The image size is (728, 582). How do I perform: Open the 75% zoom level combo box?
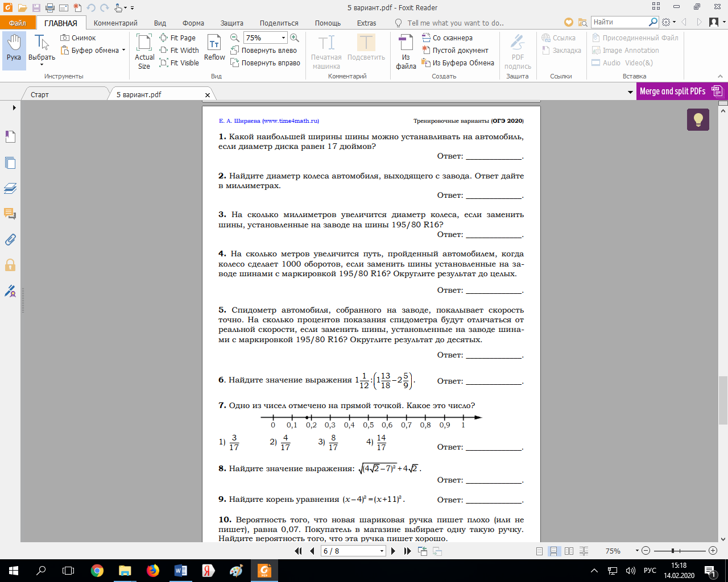(x=266, y=38)
